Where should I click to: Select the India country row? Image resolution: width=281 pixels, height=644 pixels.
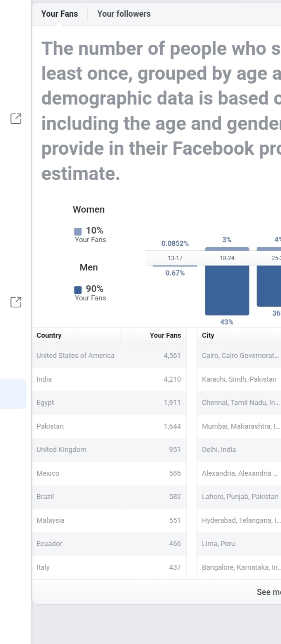(x=109, y=379)
